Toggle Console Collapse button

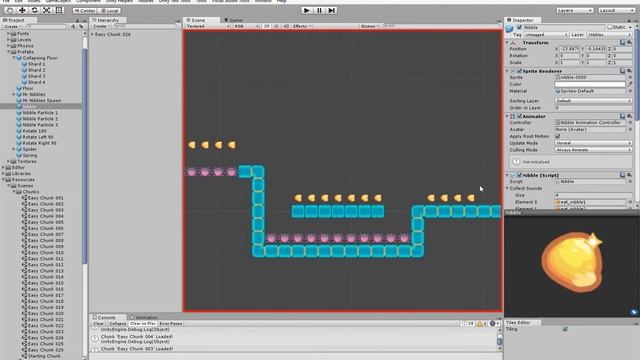click(x=117, y=323)
